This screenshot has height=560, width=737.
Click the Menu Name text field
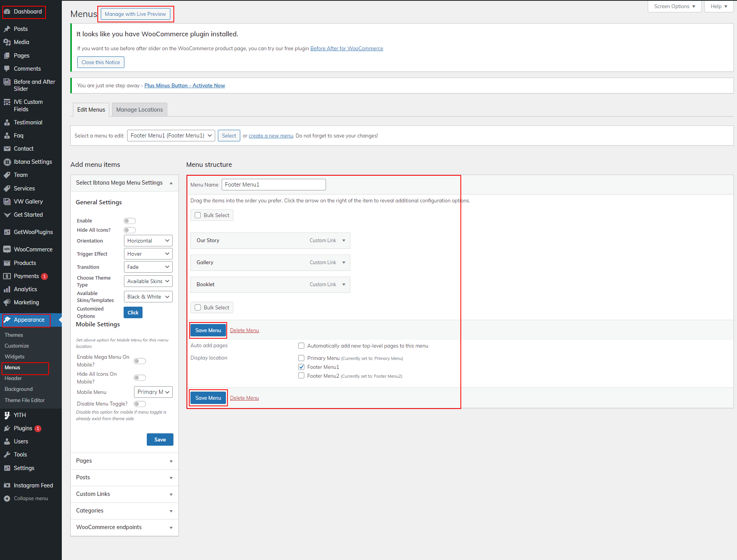(x=273, y=185)
